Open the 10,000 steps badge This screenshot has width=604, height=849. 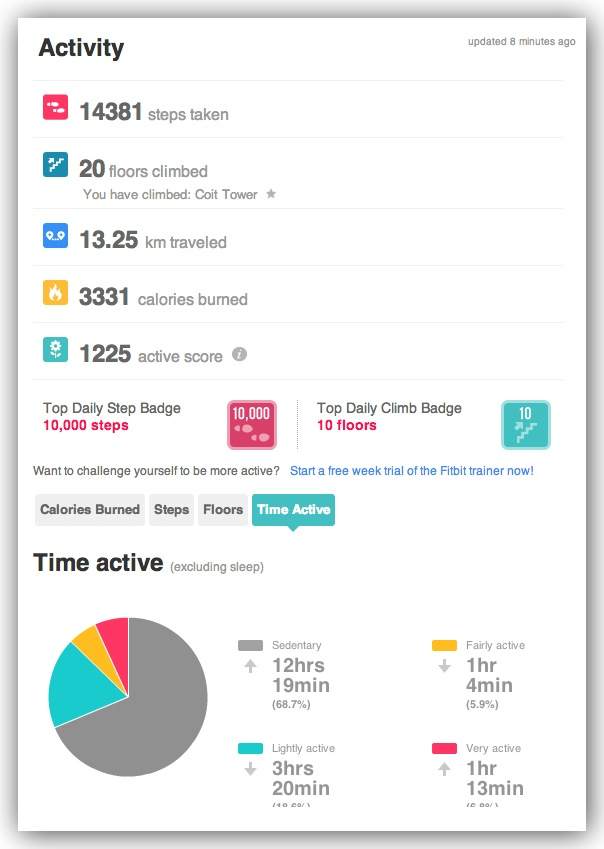tap(252, 424)
